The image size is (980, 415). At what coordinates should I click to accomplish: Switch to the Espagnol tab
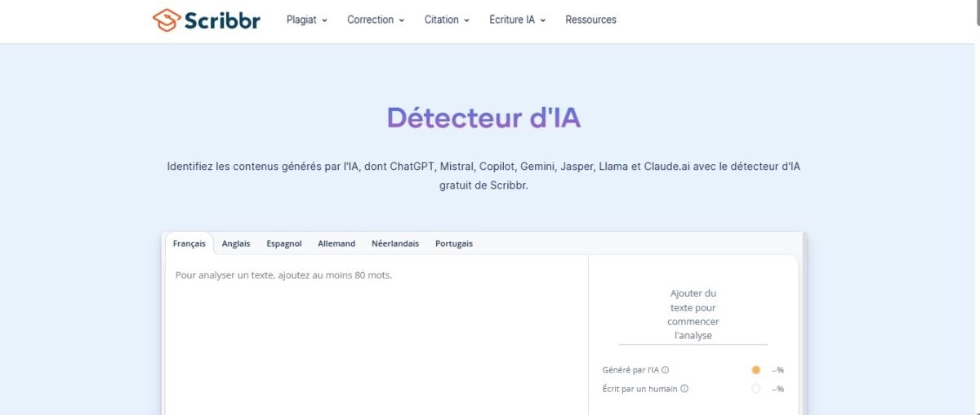(284, 243)
